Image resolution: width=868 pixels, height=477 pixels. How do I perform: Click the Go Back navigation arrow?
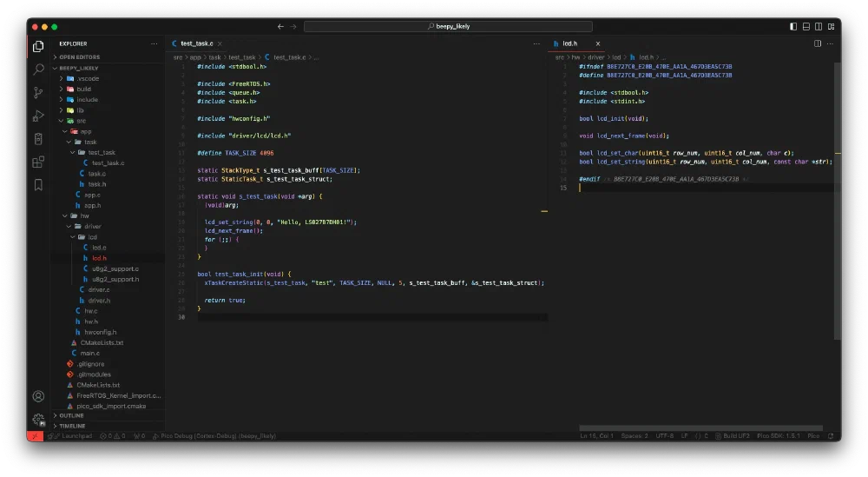coord(280,27)
